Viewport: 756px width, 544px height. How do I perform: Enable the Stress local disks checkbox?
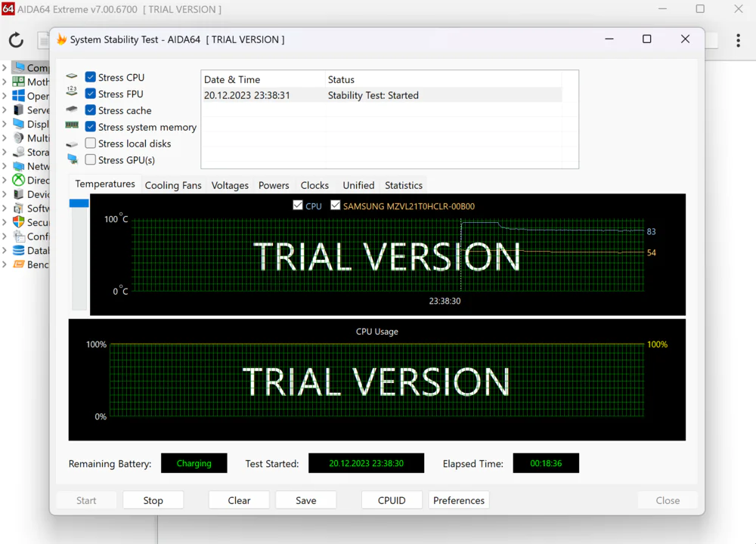[90, 143]
